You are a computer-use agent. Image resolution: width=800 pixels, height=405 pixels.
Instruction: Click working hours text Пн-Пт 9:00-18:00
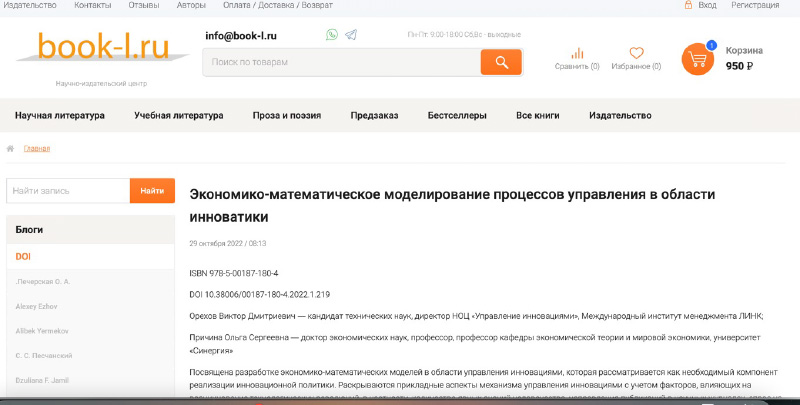[x=464, y=35]
